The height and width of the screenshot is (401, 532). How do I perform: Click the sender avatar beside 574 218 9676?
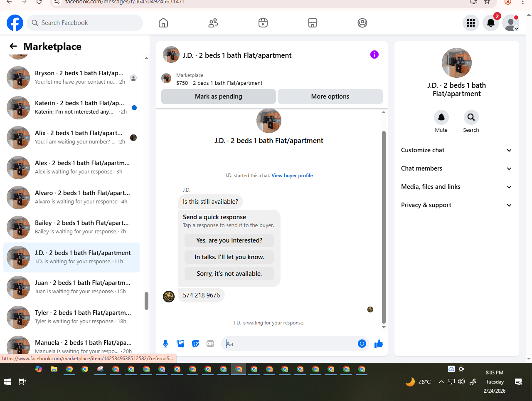pos(169,297)
